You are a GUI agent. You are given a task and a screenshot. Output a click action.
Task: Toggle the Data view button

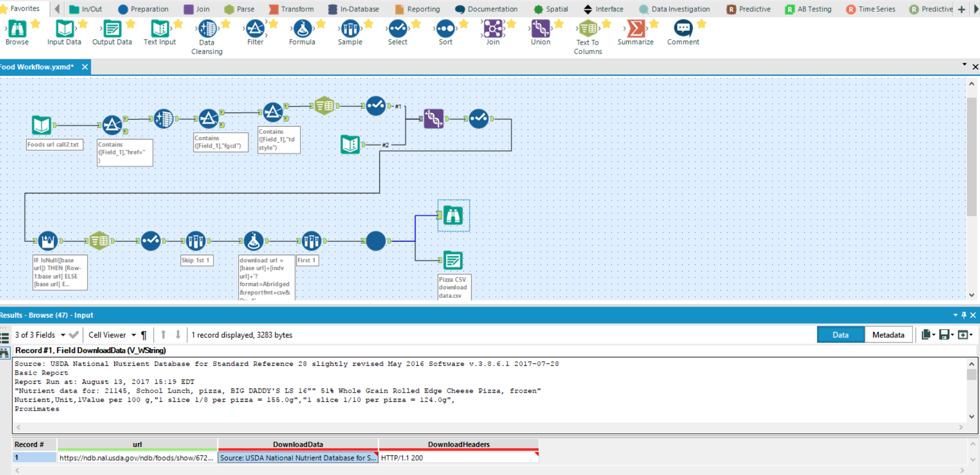(840, 335)
